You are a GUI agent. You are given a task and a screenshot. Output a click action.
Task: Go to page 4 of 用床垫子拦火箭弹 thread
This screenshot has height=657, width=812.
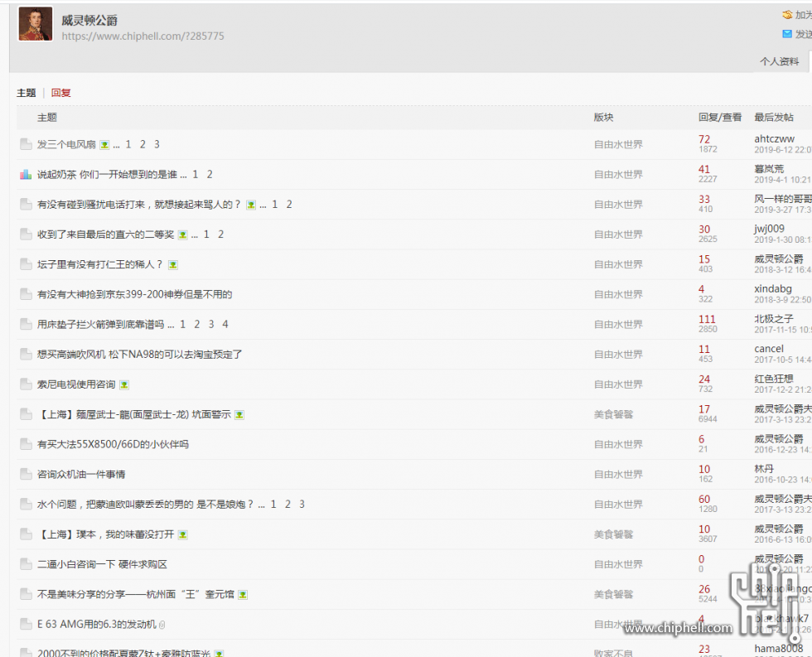click(x=225, y=325)
